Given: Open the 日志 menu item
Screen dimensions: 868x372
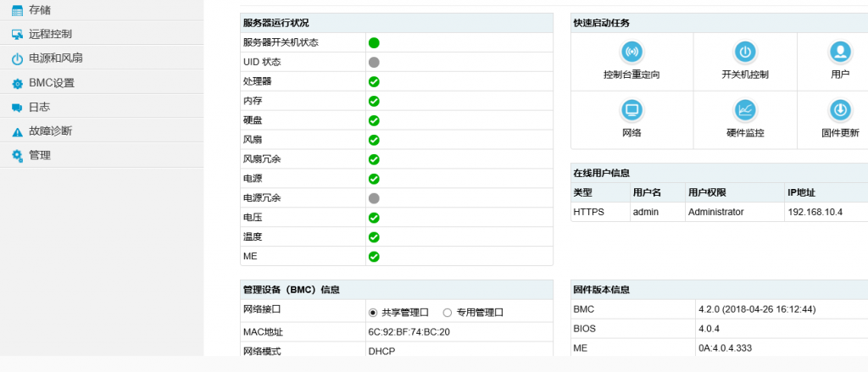Looking at the screenshot, I should pos(39,107).
